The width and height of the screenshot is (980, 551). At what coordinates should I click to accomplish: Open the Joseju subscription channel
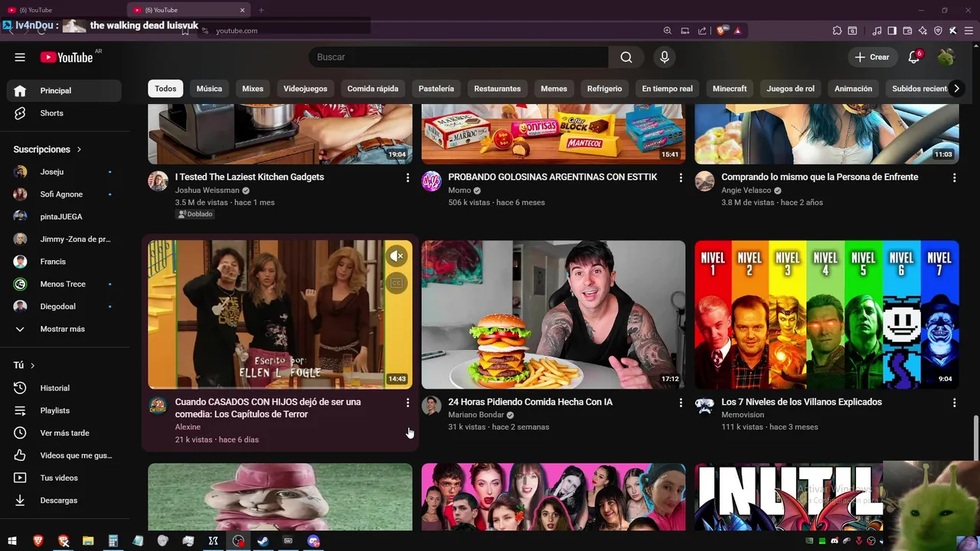[x=64, y=172]
